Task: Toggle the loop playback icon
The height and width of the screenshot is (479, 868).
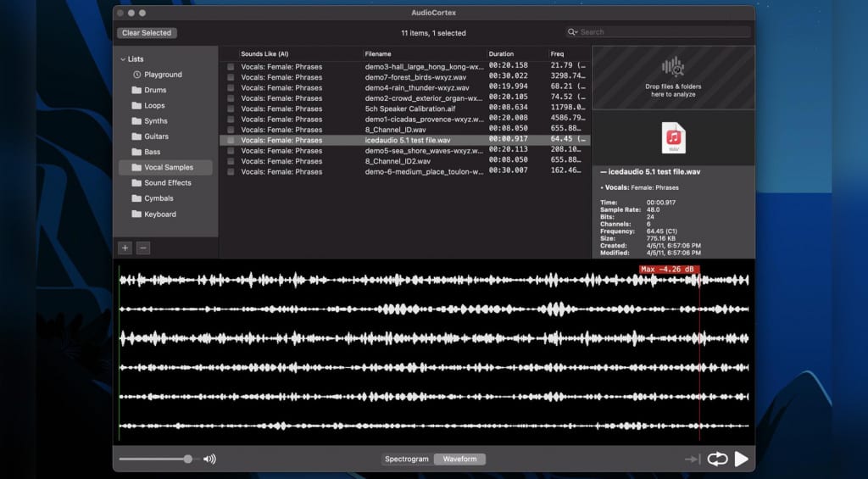Action: click(717, 459)
